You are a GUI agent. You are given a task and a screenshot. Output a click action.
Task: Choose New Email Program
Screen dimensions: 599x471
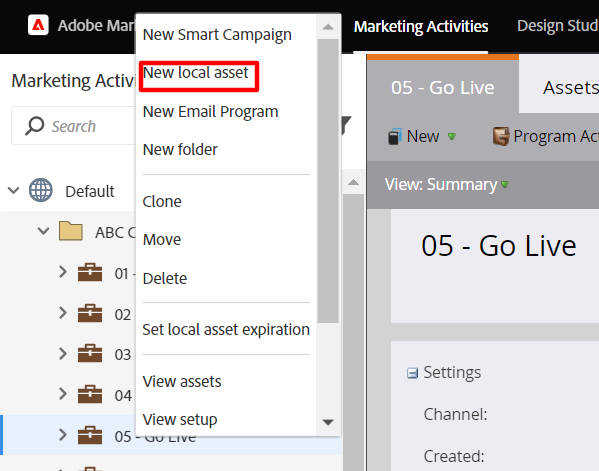tap(210, 112)
